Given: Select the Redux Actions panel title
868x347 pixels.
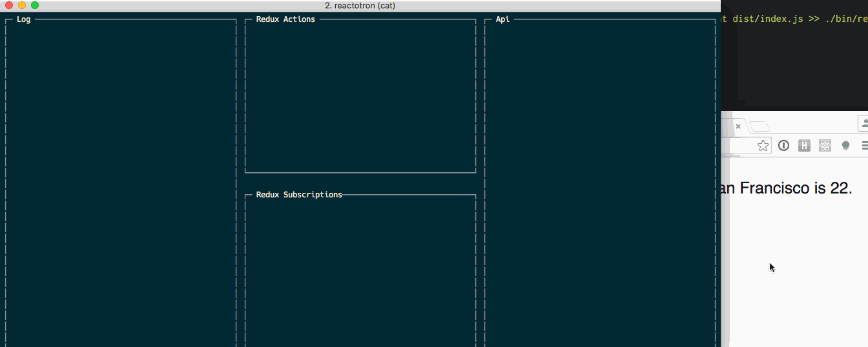Looking at the screenshot, I should tap(285, 19).
